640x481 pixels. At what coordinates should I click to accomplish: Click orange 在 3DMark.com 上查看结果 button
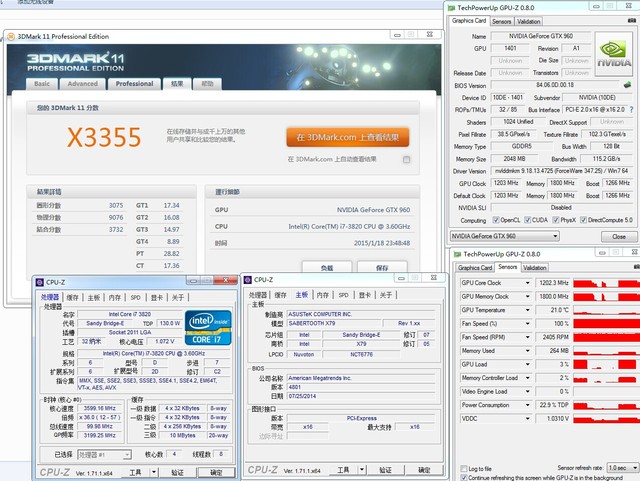[348, 138]
